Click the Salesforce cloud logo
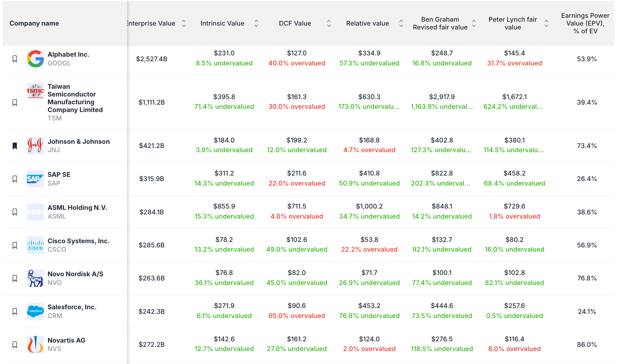 [35, 311]
